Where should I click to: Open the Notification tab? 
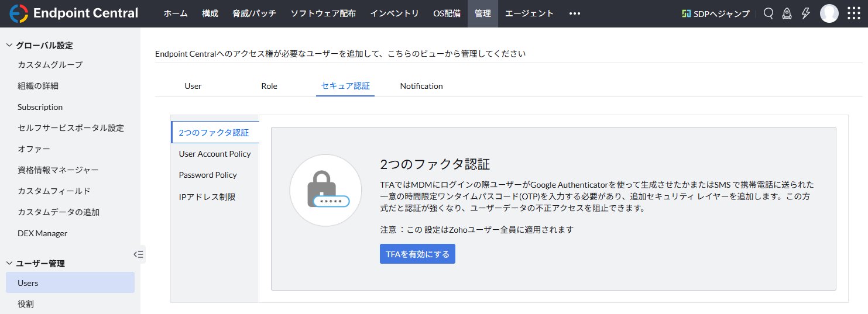point(421,86)
